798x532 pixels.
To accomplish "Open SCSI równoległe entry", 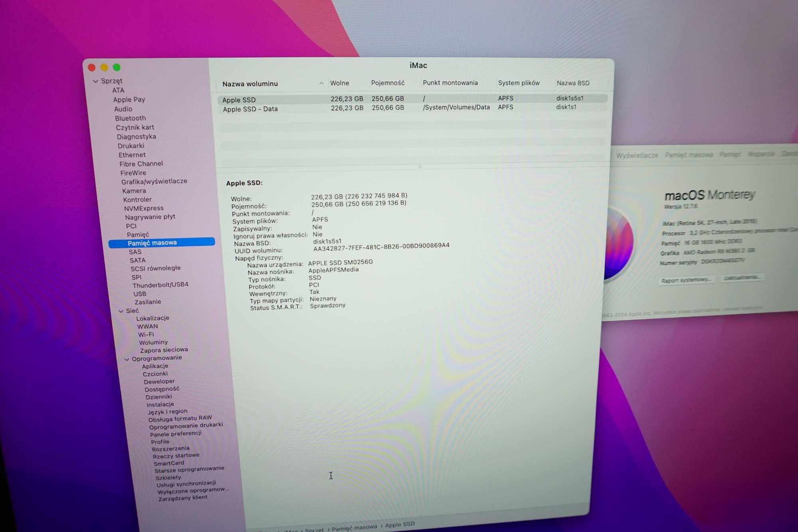I will tap(156, 268).
